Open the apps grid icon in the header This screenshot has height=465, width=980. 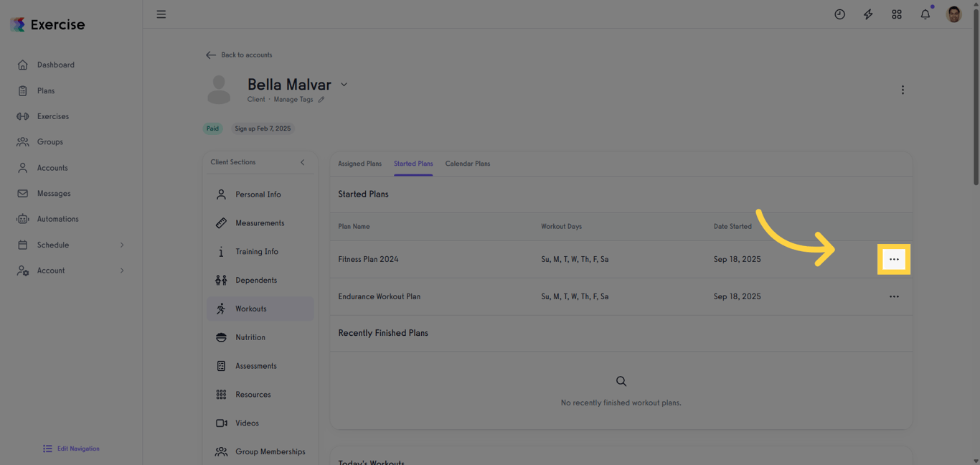[897, 14]
